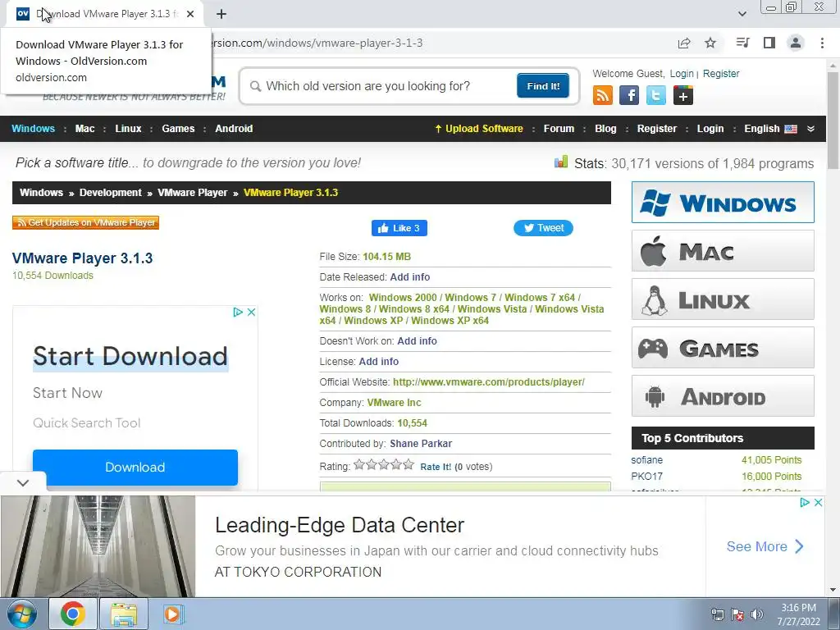Click the network tray icon
Screen dimensions: 840x630
tap(717, 614)
